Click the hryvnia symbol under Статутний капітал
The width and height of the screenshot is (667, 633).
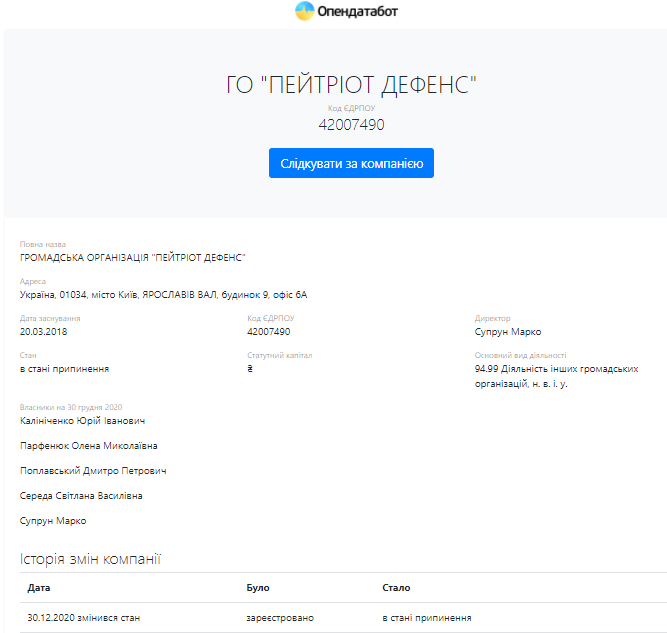pyautogui.click(x=250, y=368)
